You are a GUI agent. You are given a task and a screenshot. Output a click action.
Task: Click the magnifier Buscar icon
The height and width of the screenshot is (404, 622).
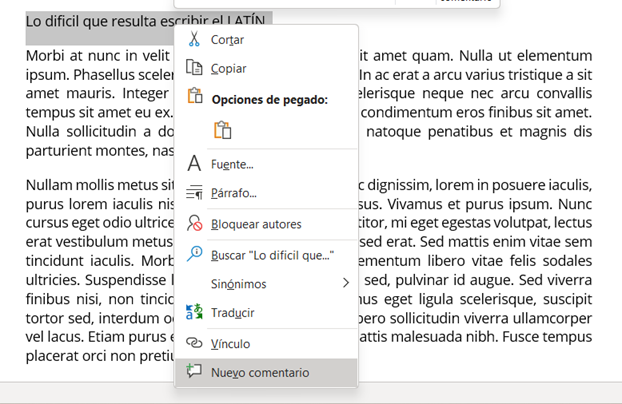(194, 254)
